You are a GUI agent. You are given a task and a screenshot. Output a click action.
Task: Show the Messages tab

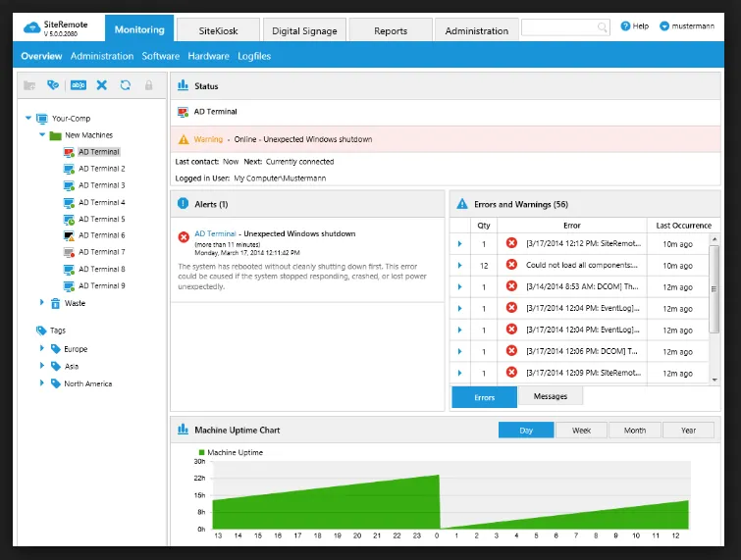coord(550,396)
